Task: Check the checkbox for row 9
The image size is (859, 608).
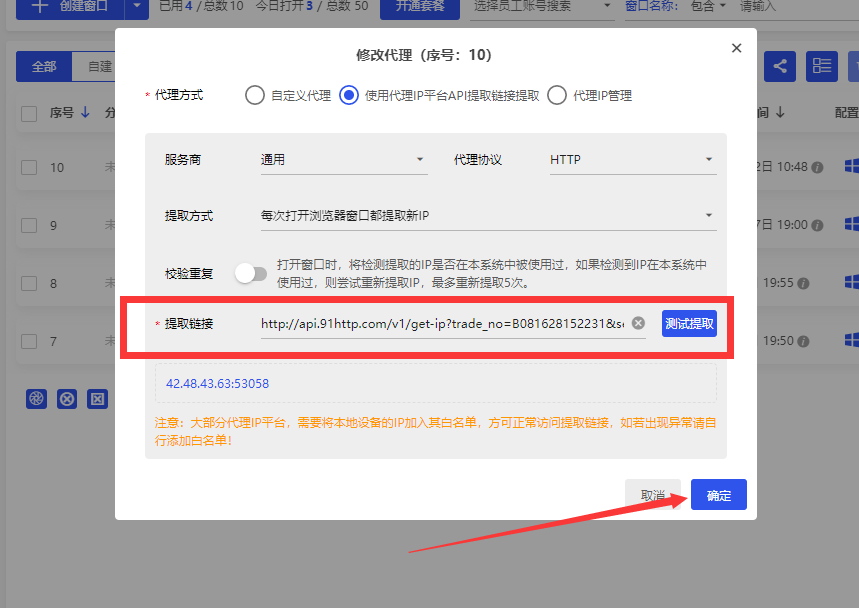Action: pyautogui.click(x=29, y=225)
